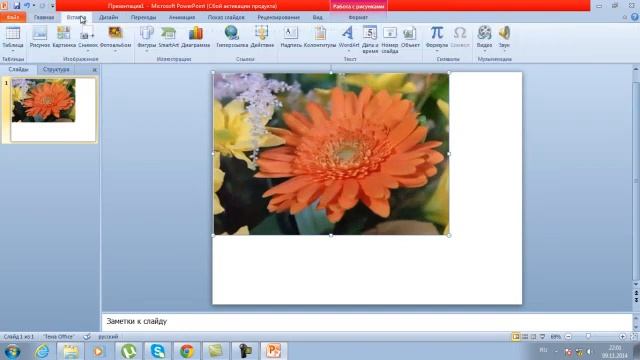This screenshot has width=640, height=360.
Task: Open the Формат picture tools tab
Action: tap(358, 18)
